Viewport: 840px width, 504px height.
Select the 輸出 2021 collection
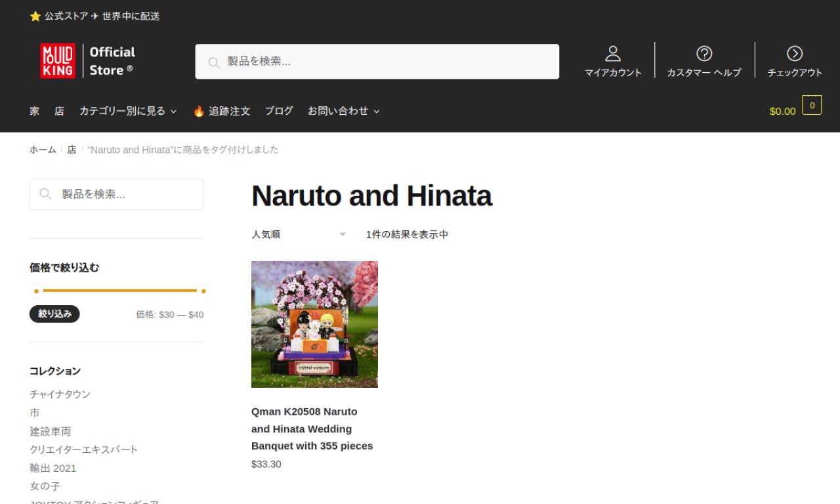tap(52, 468)
